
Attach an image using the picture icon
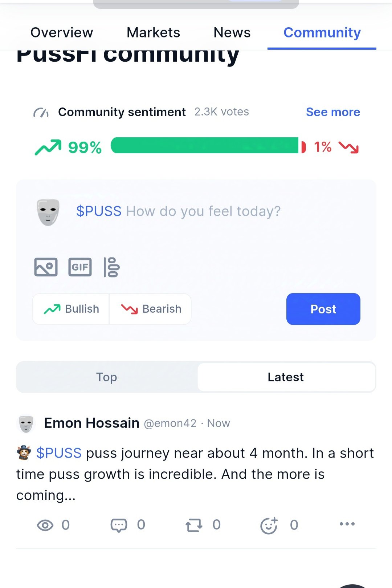pyautogui.click(x=46, y=267)
